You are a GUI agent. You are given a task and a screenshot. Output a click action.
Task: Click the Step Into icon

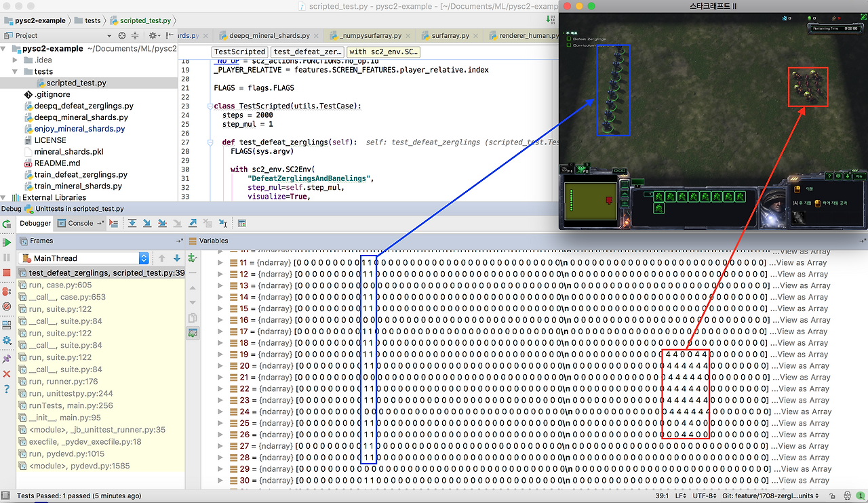[x=147, y=223]
